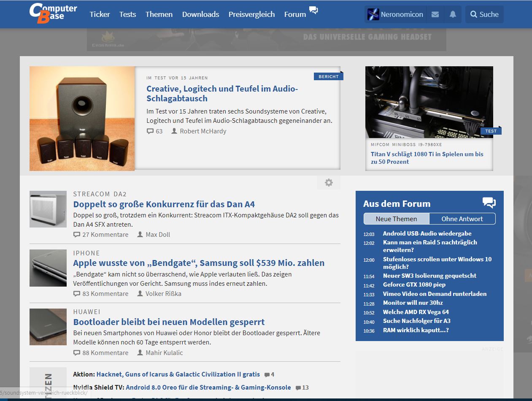Open Android 8.0 Oreo Shield TV link

coord(208,387)
